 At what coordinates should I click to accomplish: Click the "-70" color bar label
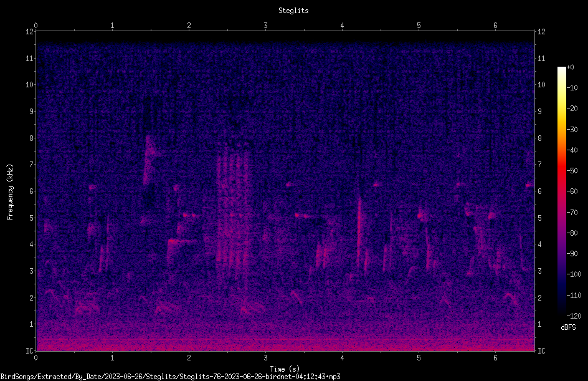tap(572, 213)
